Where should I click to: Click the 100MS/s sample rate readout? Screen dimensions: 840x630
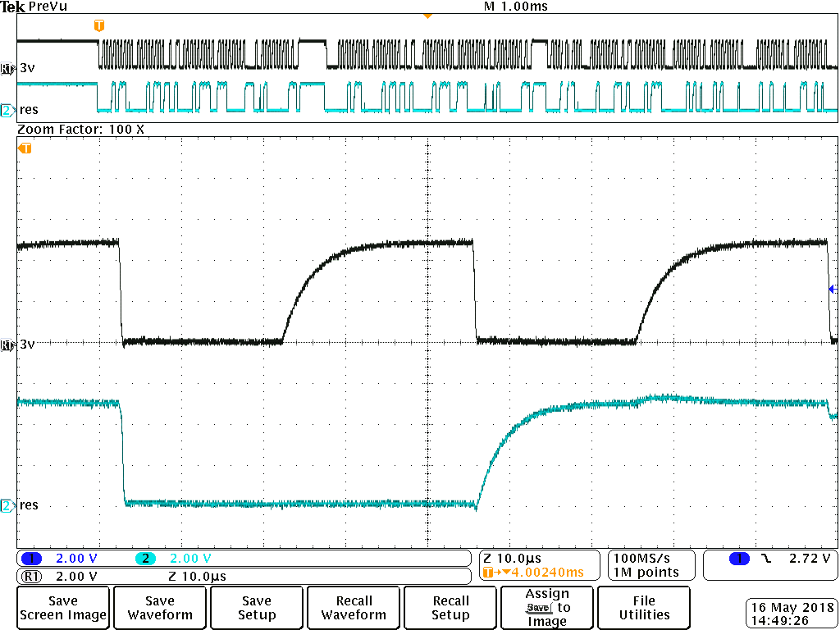coord(641,559)
